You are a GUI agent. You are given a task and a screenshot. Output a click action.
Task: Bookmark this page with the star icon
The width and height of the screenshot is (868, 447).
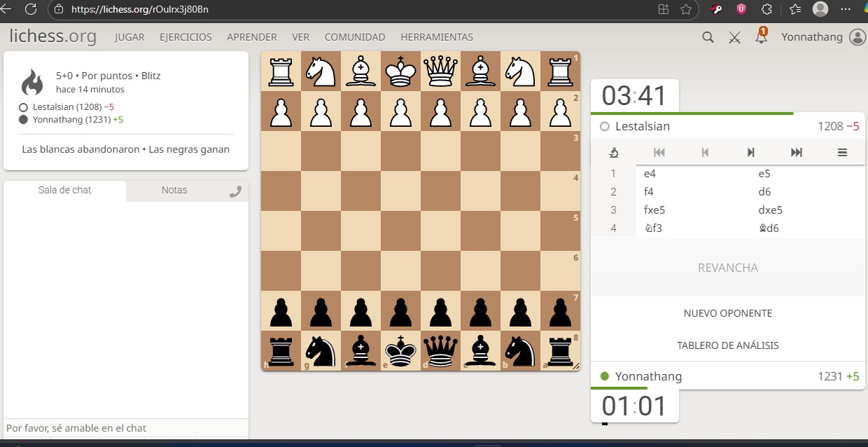[686, 10]
